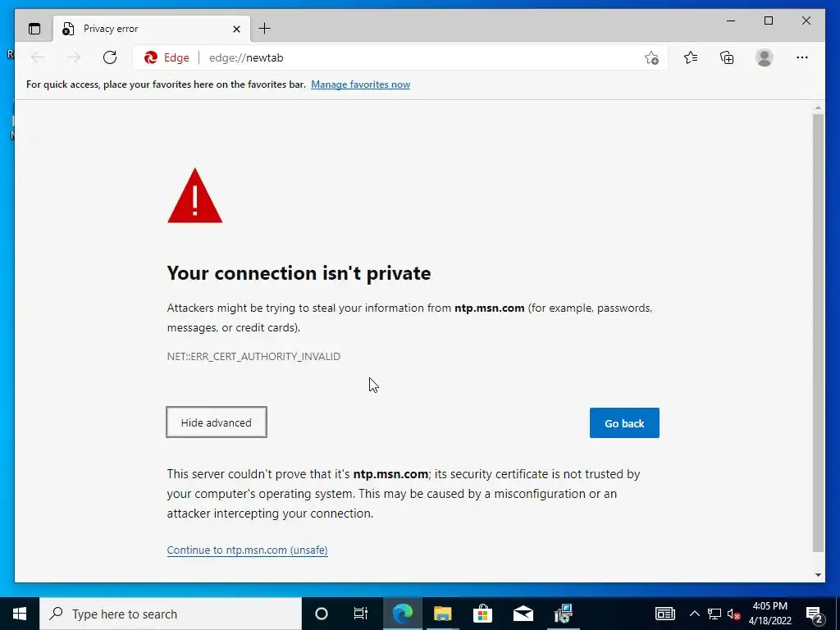Open the tab actions menu icon
The image size is (840, 630).
[x=34, y=29]
